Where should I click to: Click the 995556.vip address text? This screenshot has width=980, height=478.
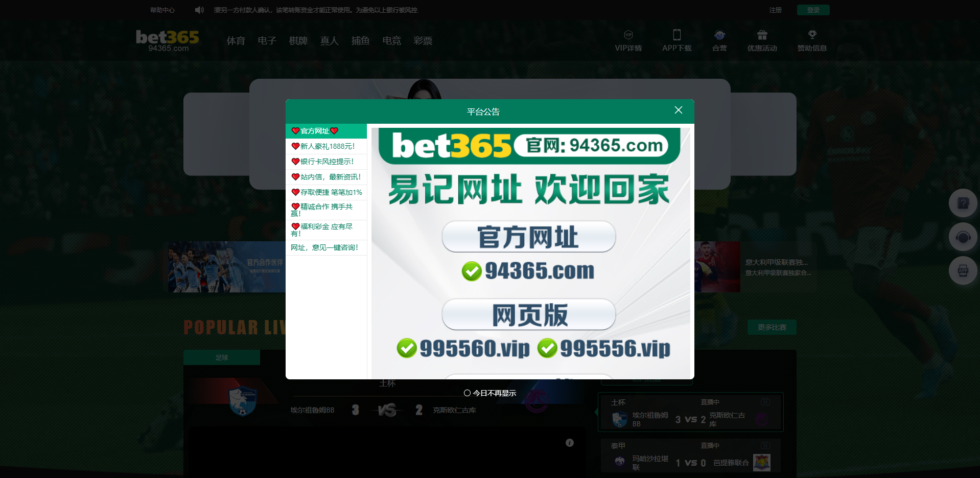615,349
